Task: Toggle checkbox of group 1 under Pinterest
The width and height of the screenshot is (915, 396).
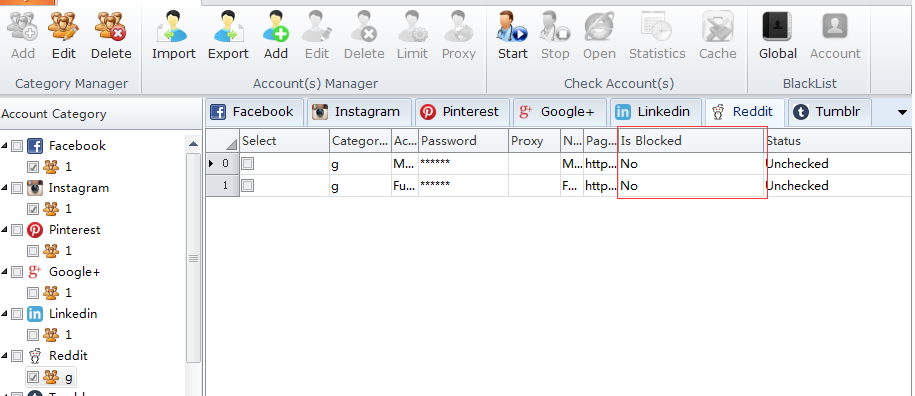Action: click(x=33, y=251)
